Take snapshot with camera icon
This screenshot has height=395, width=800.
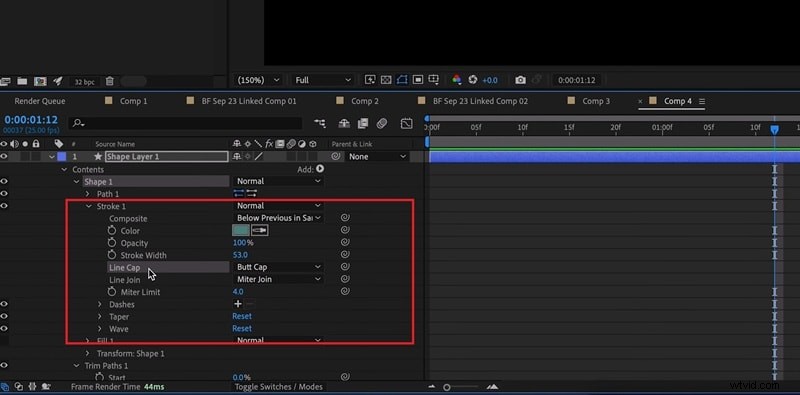click(520, 80)
